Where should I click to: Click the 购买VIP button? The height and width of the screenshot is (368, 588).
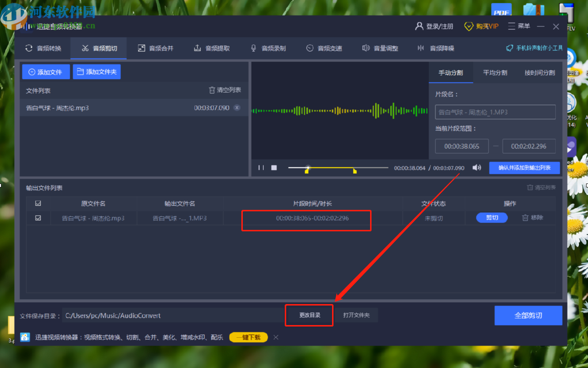(x=481, y=26)
